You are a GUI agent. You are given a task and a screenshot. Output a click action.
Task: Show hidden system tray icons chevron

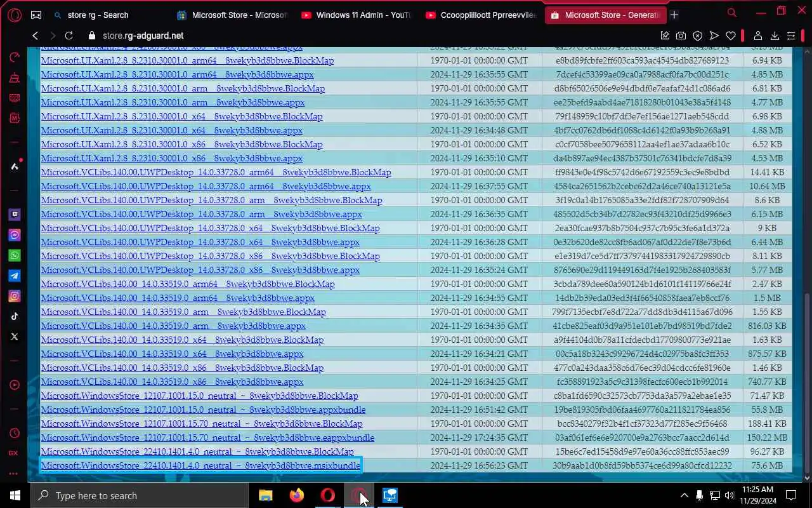coord(684,495)
